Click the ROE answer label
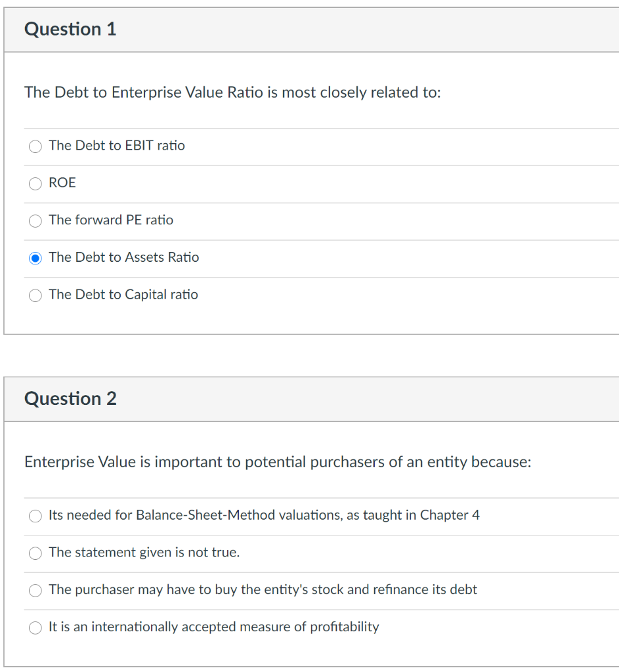The image size is (619, 672). point(62,183)
